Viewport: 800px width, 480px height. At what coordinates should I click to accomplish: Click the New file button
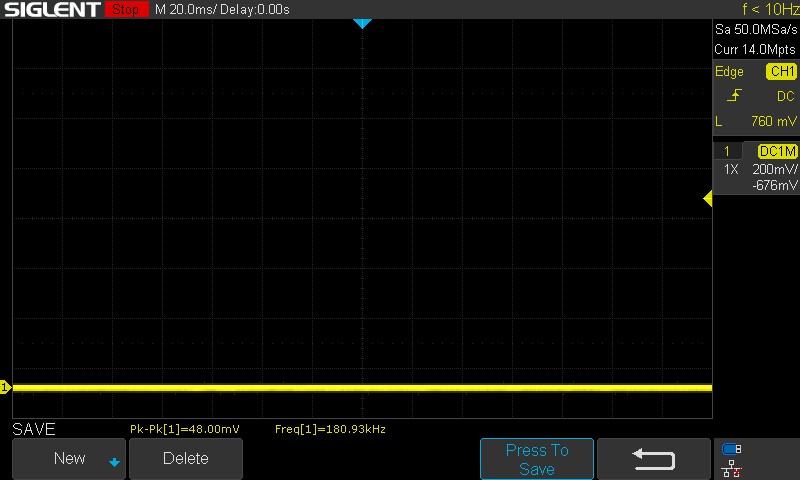(x=69, y=458)
